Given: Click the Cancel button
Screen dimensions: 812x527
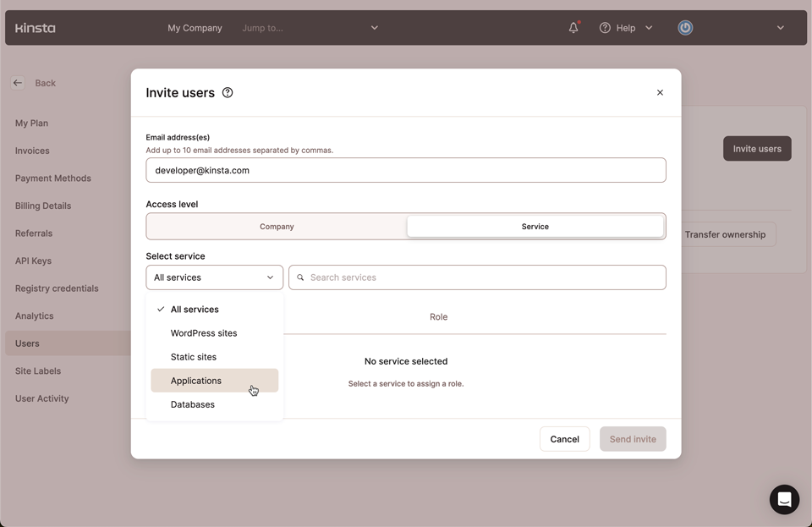Looking at the screenshot, I should point(564,438).
